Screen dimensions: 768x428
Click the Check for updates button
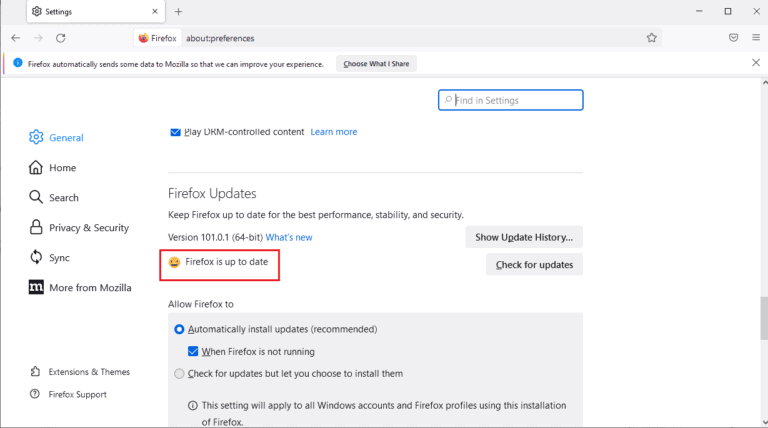click(x=534, y=264)
